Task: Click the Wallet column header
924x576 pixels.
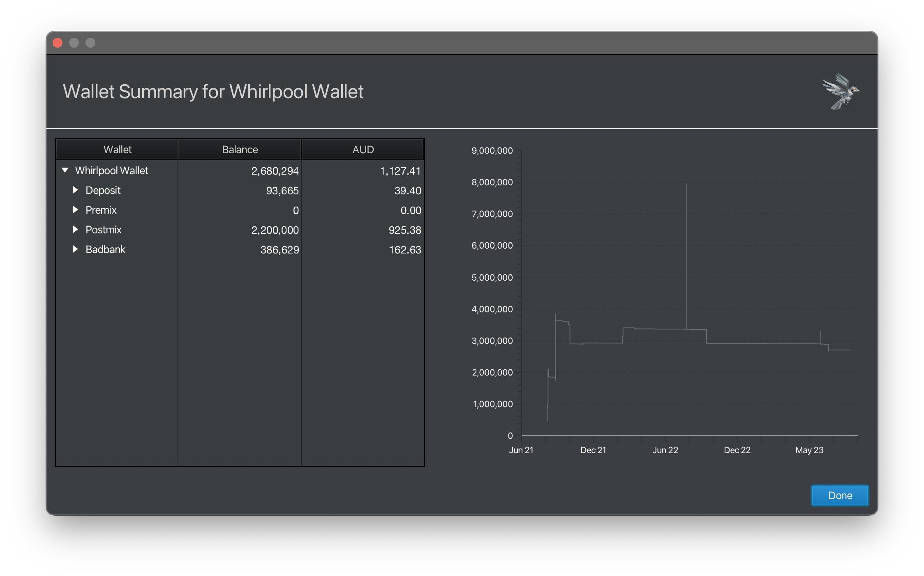Action: pos(117,150)
